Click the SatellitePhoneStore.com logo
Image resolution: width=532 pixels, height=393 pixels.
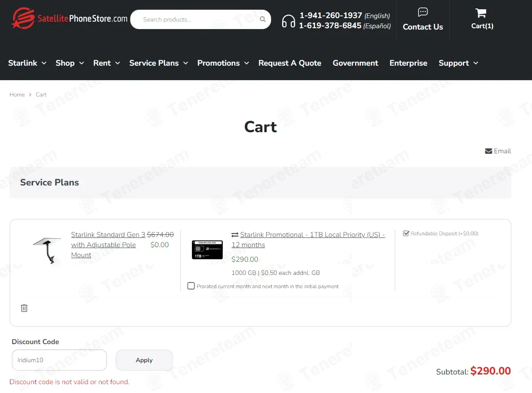coord(70,19)
